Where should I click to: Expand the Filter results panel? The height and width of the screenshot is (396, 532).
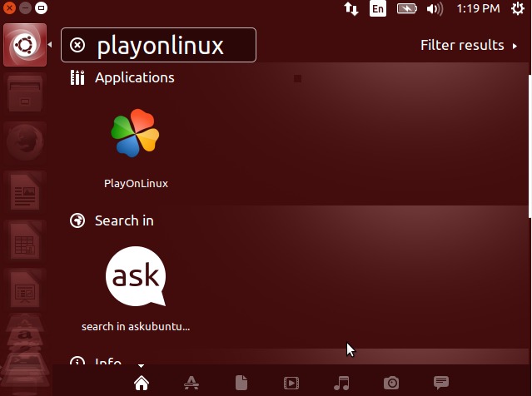(469, 45)
